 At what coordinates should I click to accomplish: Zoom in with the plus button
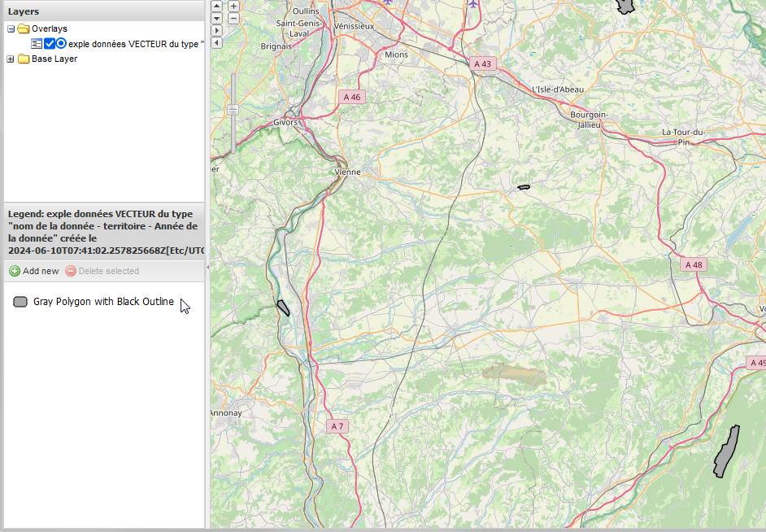233,6
